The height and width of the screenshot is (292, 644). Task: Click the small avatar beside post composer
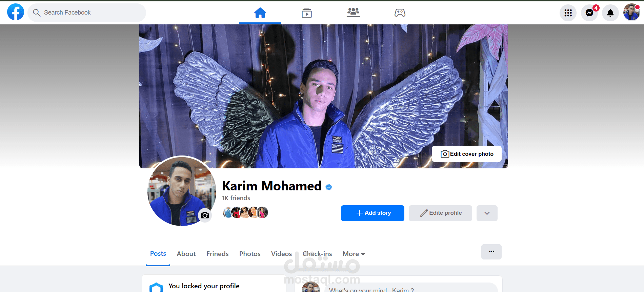click(311, 287)
